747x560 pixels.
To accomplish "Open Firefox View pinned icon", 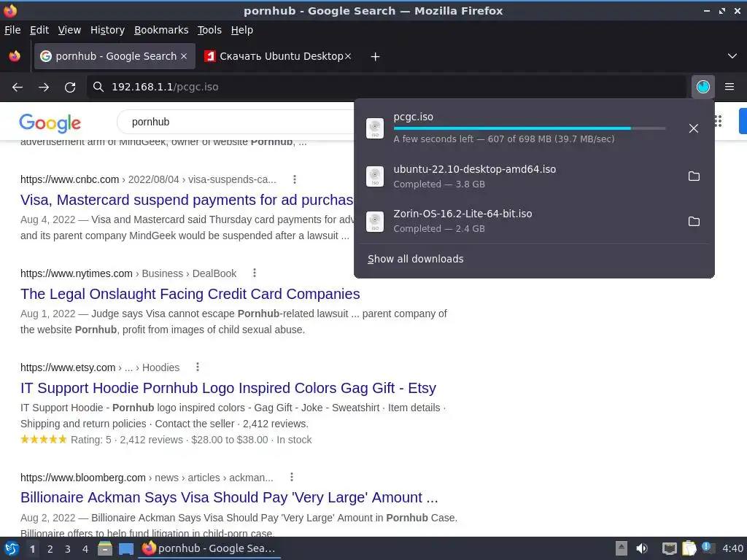I will point(15,56).
